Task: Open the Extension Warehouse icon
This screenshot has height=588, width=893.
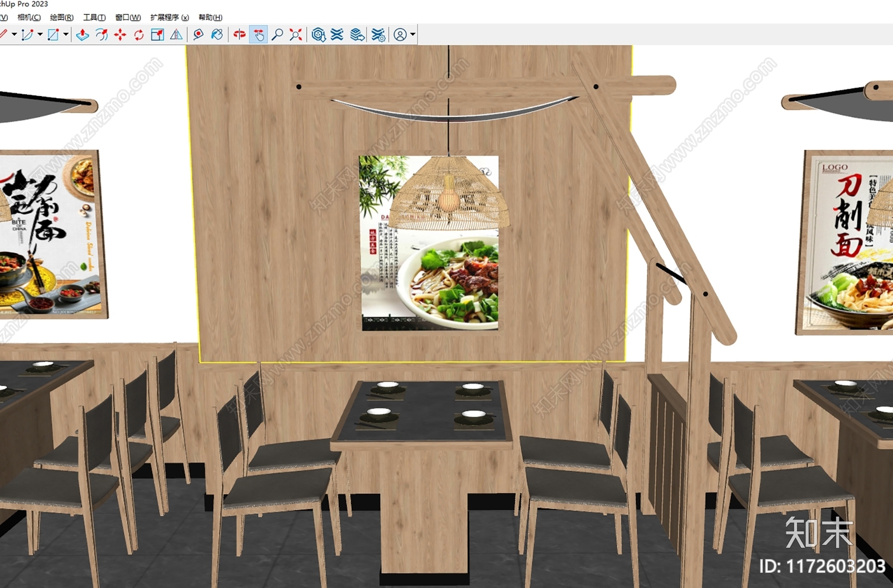Action: click(337, 35)
